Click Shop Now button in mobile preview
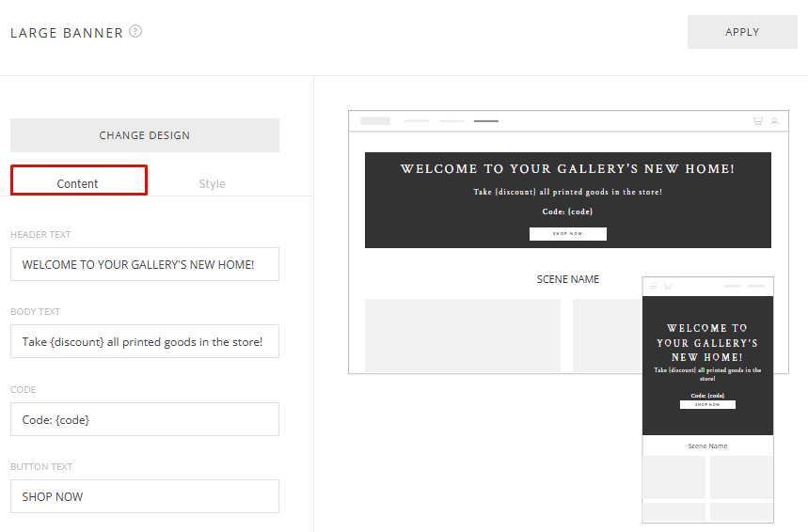This screenshot has height=532, width=808. click(x=707, y=405)
